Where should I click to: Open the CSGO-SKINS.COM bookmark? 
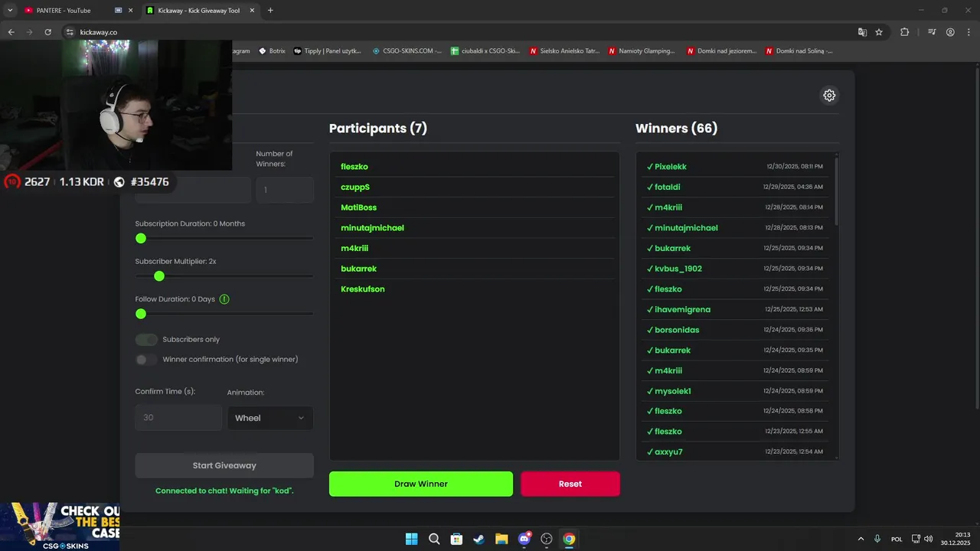[407, 51]
